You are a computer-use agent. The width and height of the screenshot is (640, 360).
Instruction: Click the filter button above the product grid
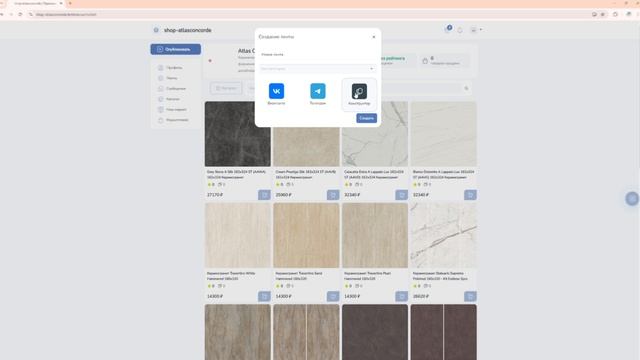(x=226, y=88)
